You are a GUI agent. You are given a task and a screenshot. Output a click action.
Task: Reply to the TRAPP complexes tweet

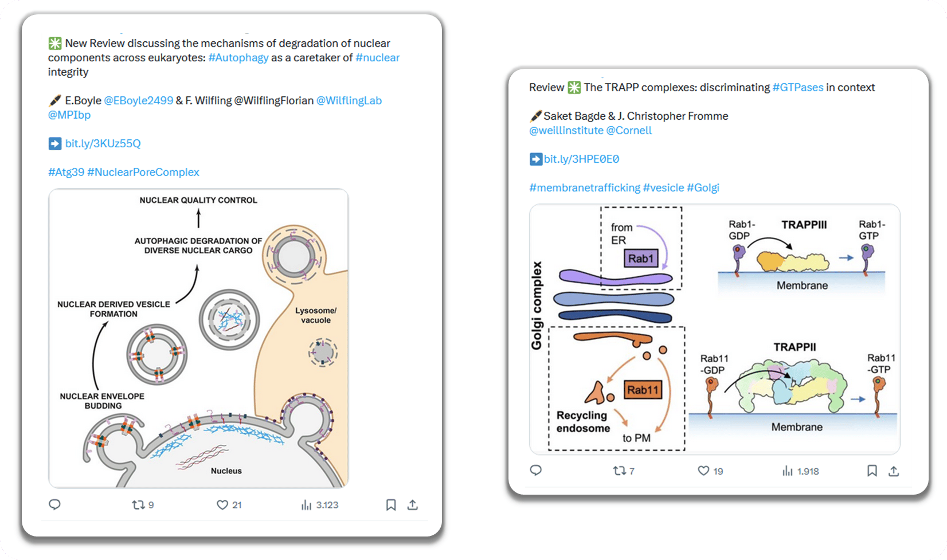click(536, 471)
